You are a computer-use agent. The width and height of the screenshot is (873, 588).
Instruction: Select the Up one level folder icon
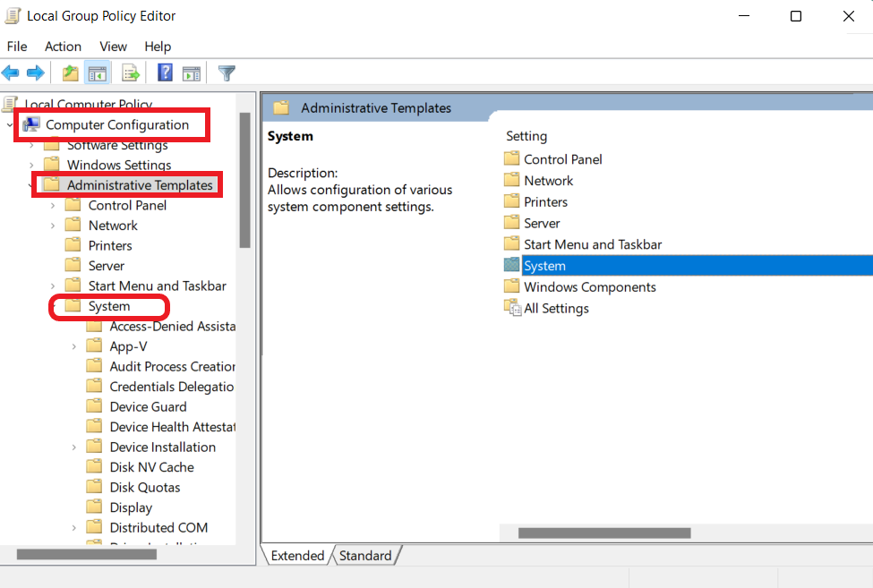tap(70, 72)
